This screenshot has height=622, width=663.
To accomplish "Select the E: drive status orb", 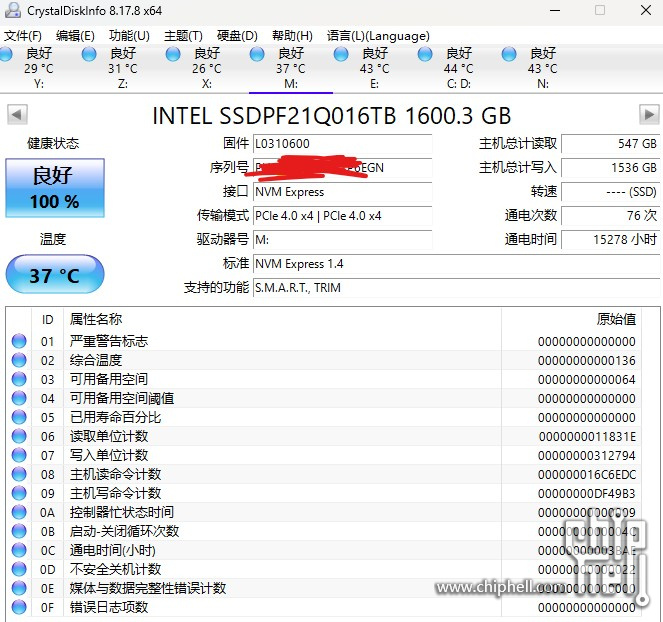I will click(x=342, y=53).
